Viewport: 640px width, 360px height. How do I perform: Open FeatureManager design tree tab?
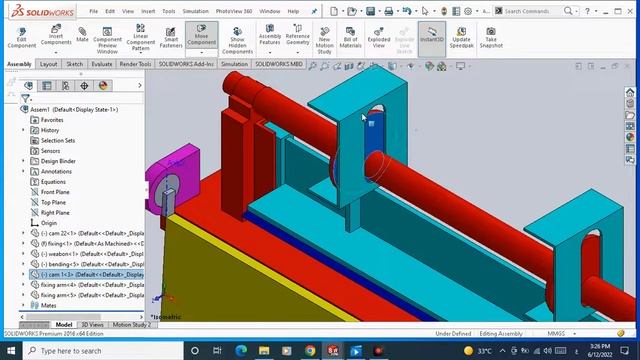[x=28, y=85]
